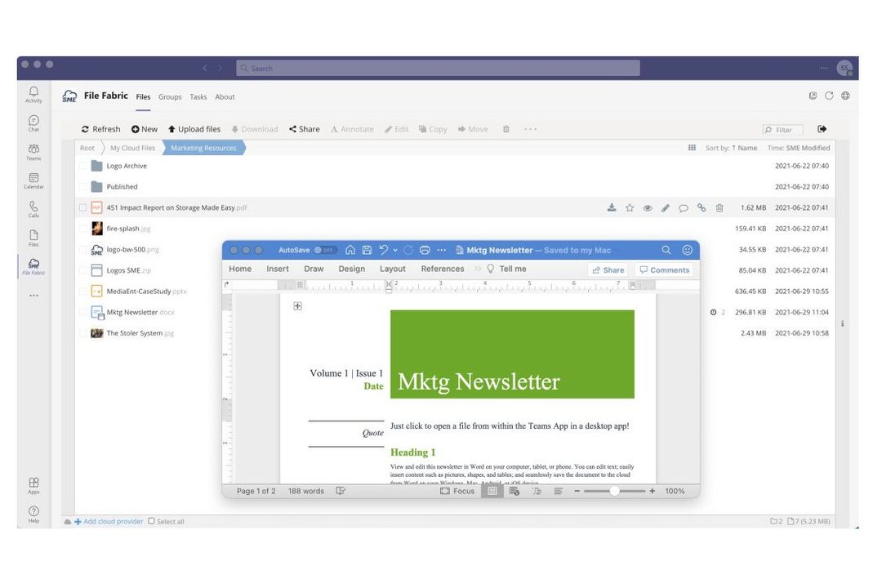Open Word Insert ribbon tab
The width and height of the screenshot is (882, 588).
[278, 269]
